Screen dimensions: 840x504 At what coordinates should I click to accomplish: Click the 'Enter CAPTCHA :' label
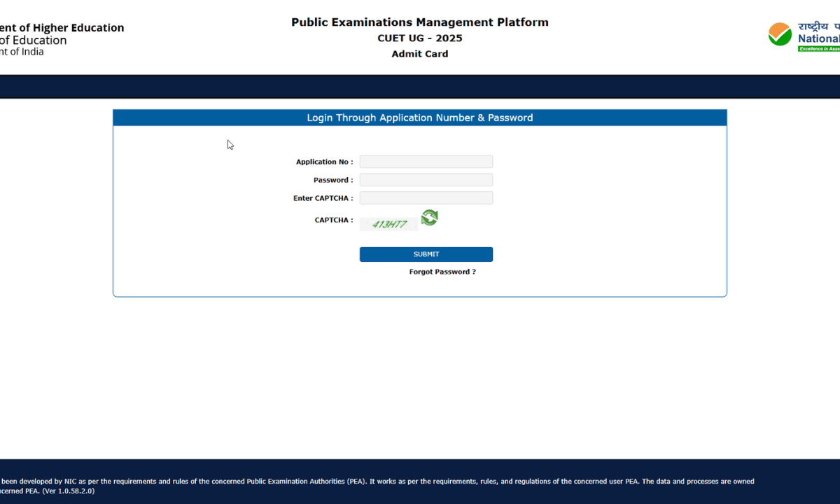[x=323, y=198]
